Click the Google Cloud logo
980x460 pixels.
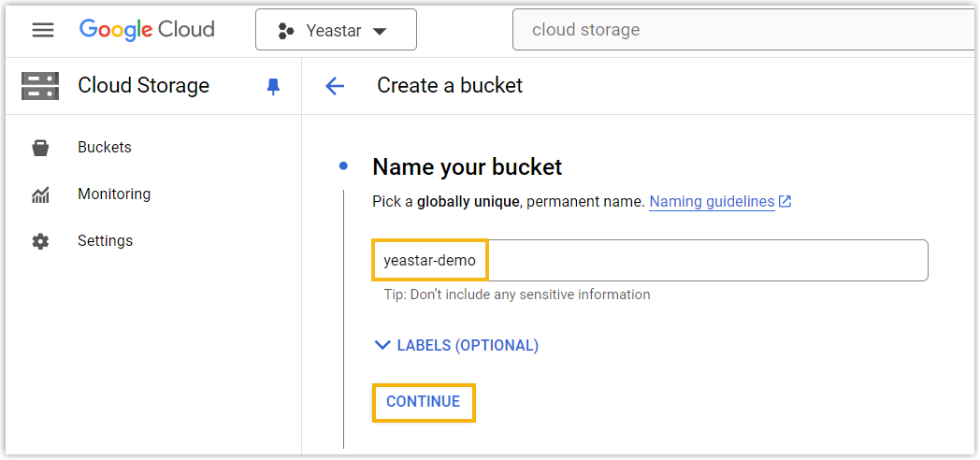tap(147, 30)
